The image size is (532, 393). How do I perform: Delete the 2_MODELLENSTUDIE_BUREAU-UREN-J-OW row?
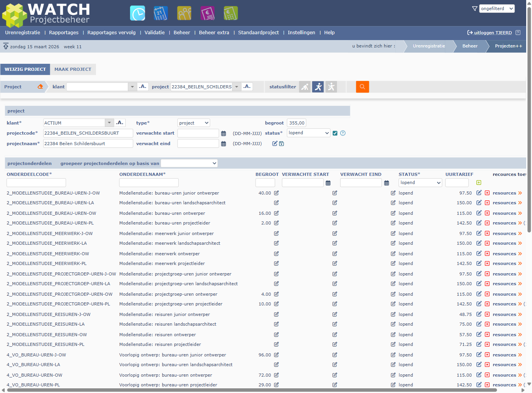(487, 193)
